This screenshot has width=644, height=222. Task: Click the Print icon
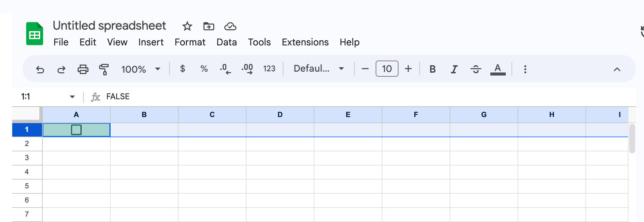click(x=83, y=69)
